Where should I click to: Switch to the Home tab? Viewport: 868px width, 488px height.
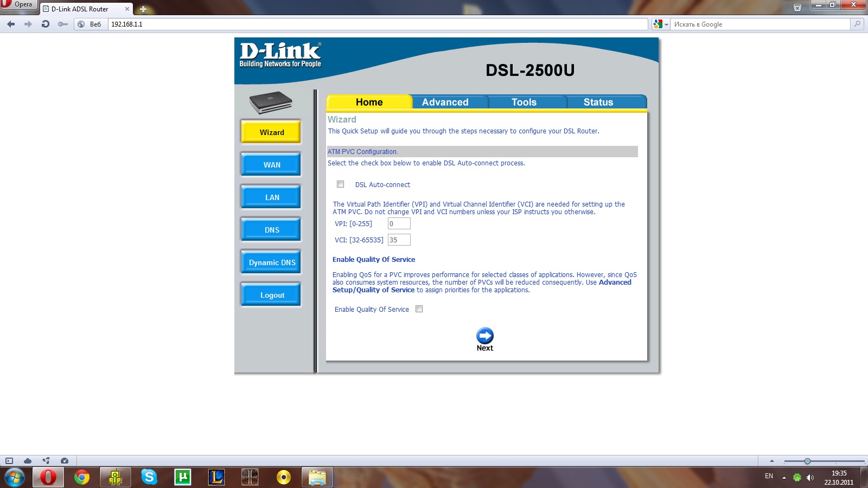369,102
